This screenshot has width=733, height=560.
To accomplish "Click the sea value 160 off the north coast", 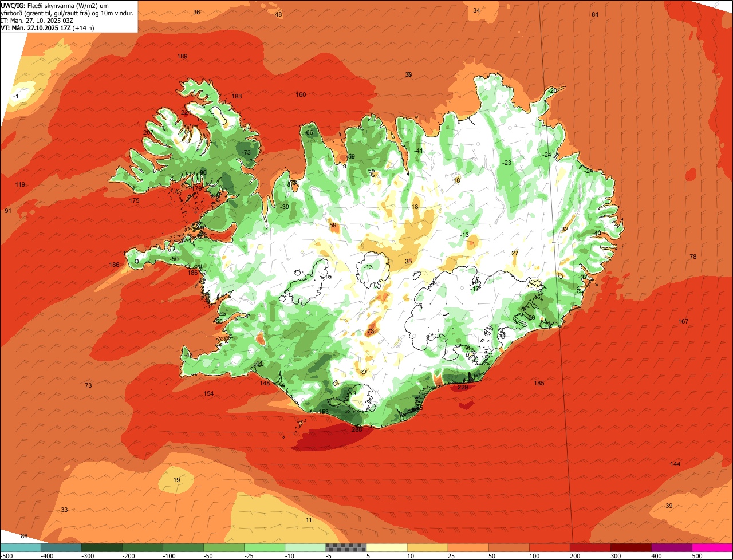I will click(301, 95).
